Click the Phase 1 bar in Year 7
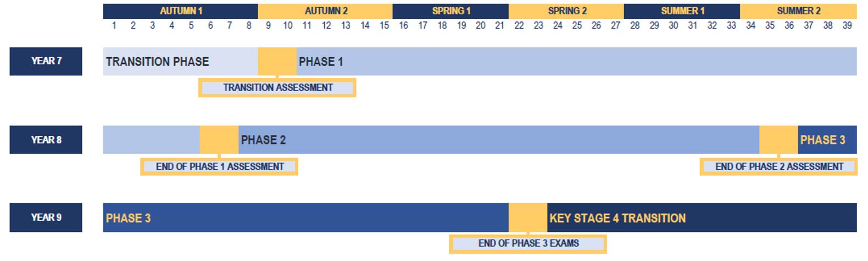Image resolution: width=868 pixels, height=261 pixels. (577, 62)
